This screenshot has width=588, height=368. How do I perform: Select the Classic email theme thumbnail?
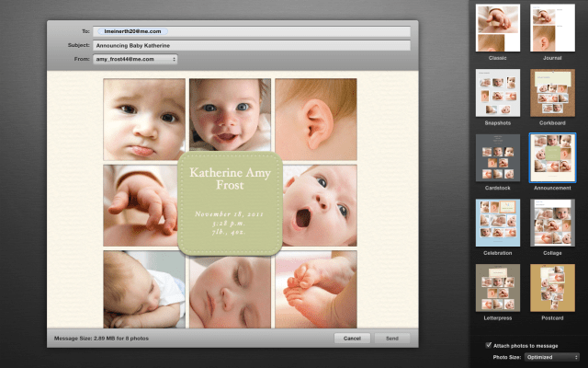[x=498, y=28]
